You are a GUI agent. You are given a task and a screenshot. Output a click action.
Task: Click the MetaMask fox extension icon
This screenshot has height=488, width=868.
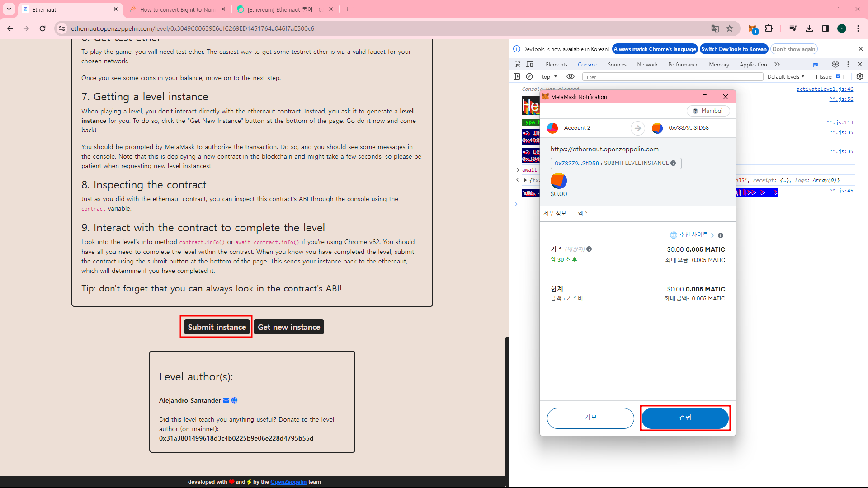(x=753, y=29)
